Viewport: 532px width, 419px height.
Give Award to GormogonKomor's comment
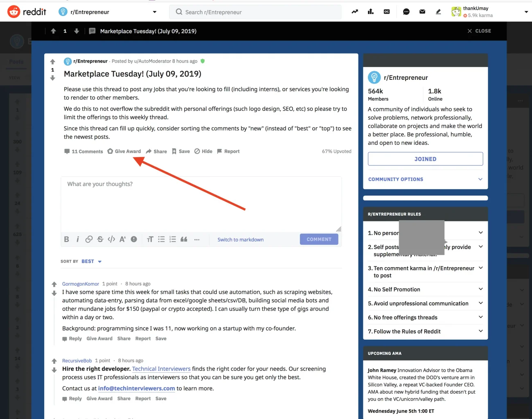99,339
